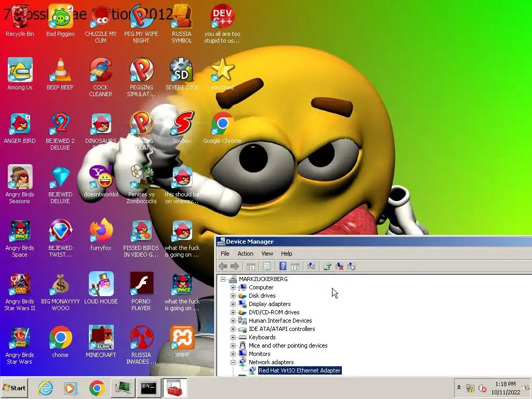Select the Angry Birds Seasons desktop icon
Image resolution: width=532 pixels, height=399 pixels.
20,184
